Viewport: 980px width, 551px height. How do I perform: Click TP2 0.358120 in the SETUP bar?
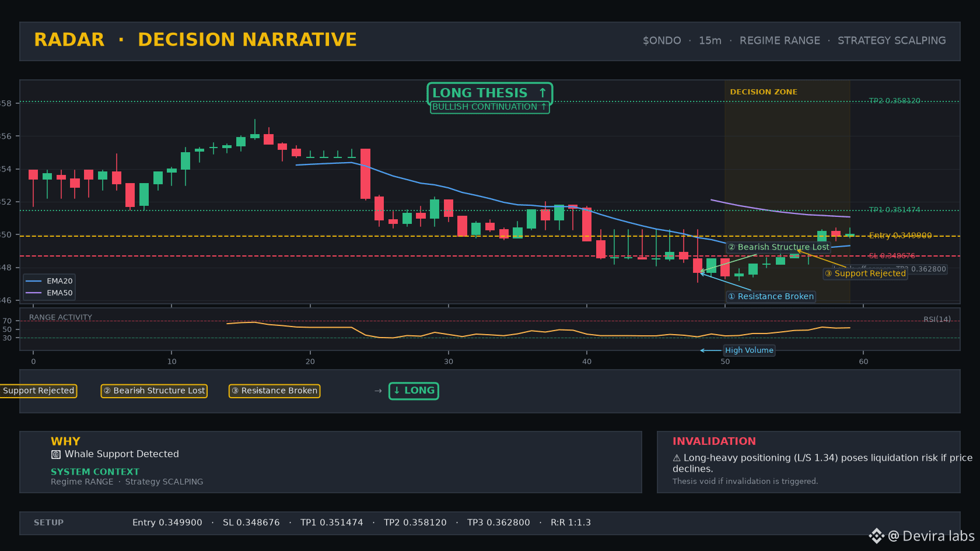click(415, 522)
